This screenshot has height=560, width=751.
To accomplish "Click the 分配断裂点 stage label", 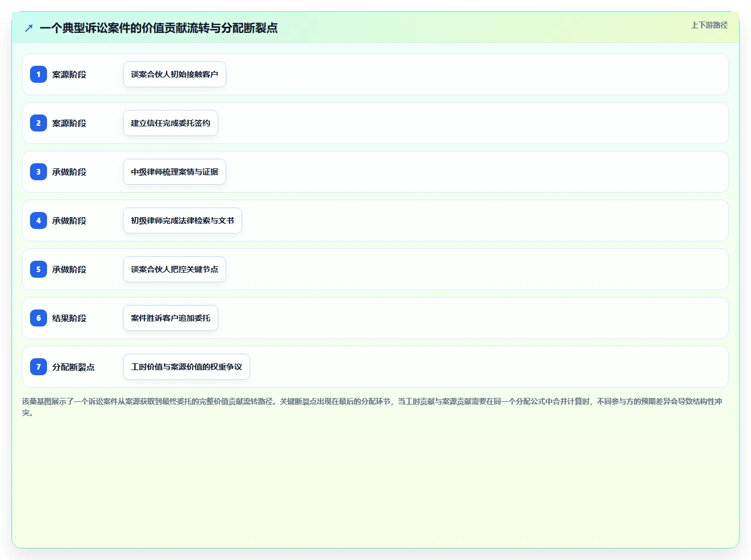I will (73, 367).
